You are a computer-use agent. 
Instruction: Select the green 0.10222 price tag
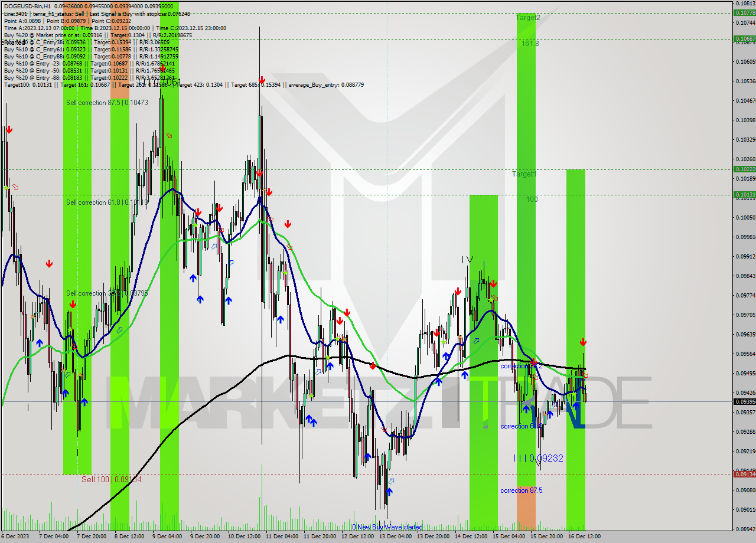(744, 169)
